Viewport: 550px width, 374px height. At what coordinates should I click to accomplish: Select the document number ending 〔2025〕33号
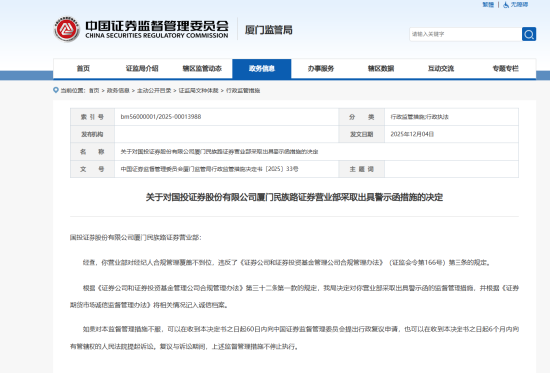[x=209, y=169]
